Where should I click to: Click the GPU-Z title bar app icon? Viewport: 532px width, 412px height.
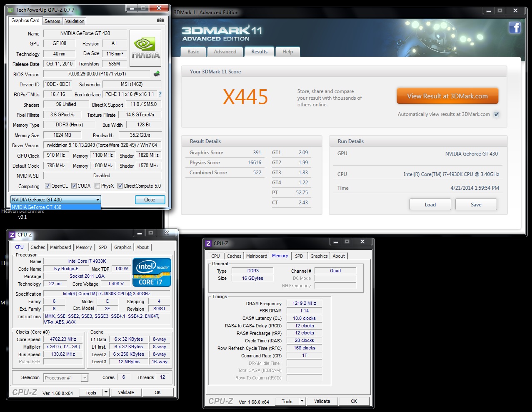pos(11,10)
